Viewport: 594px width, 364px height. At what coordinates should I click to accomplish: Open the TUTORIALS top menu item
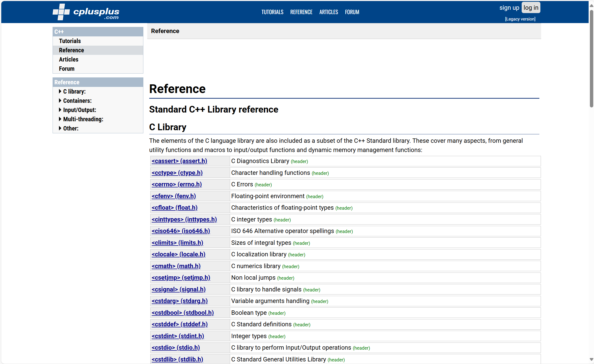coord(272,12)
